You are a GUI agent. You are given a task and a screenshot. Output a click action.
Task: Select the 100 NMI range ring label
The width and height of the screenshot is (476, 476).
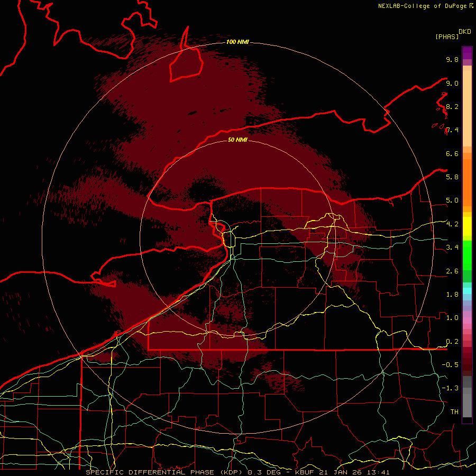click(237, 42)
